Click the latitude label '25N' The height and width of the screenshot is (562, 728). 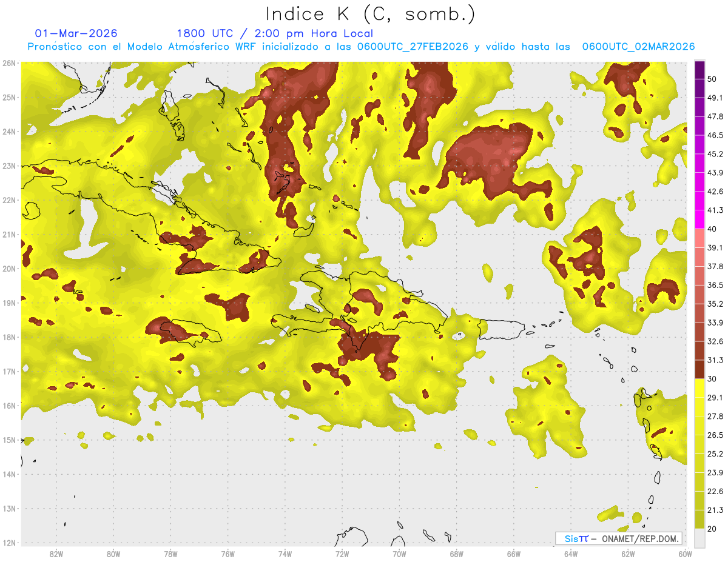click(x=9, y=98)
